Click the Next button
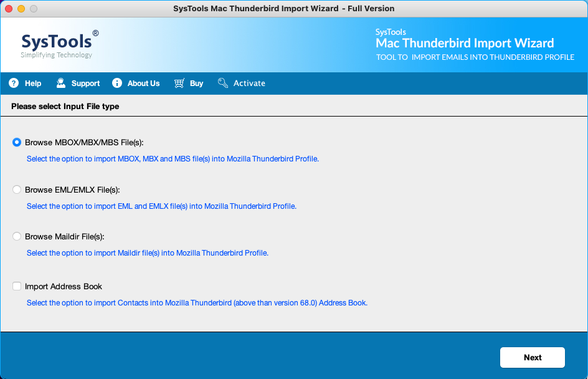Screen dimensions: 588x379 click(532, 357)
